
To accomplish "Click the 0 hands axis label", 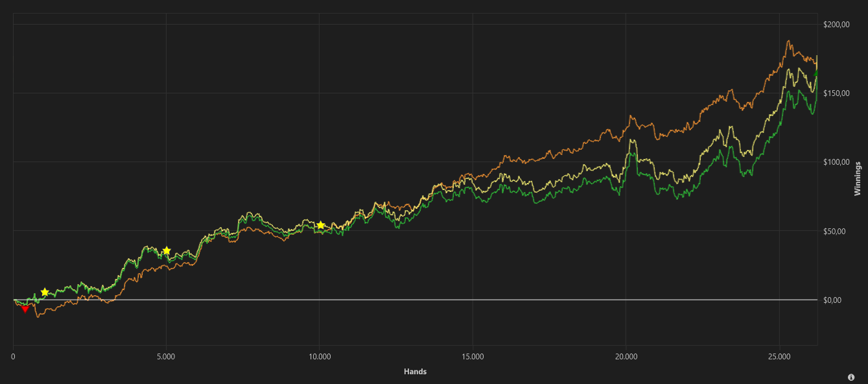I will [13, 357].
